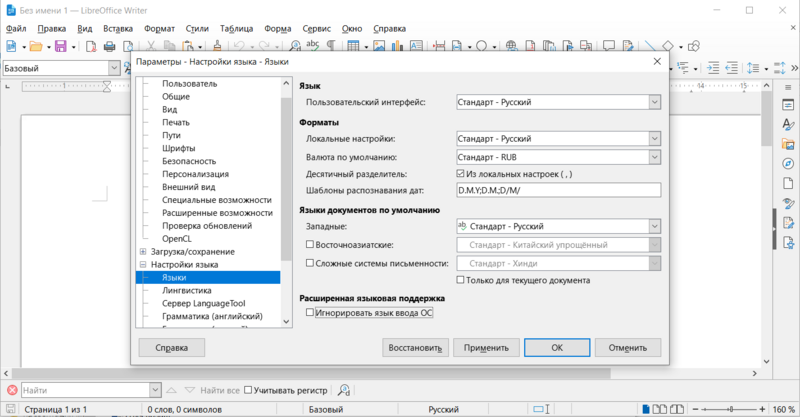Insert special character omega circle icon

481,46
